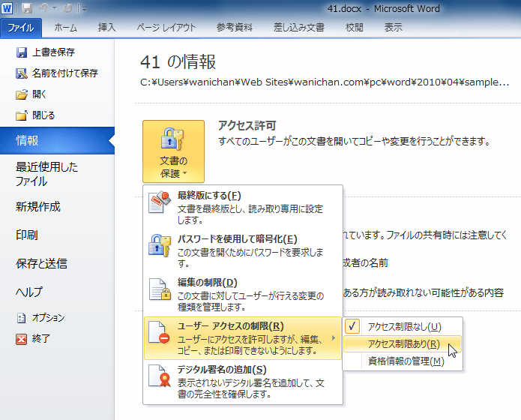Choose 編集の制限(D) menu item
Screen dimensions: 521x420
[243, 295]
